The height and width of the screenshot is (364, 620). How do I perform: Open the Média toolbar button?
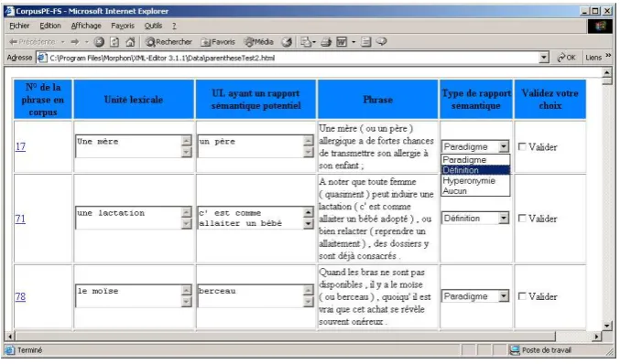[x=259, y=41]
